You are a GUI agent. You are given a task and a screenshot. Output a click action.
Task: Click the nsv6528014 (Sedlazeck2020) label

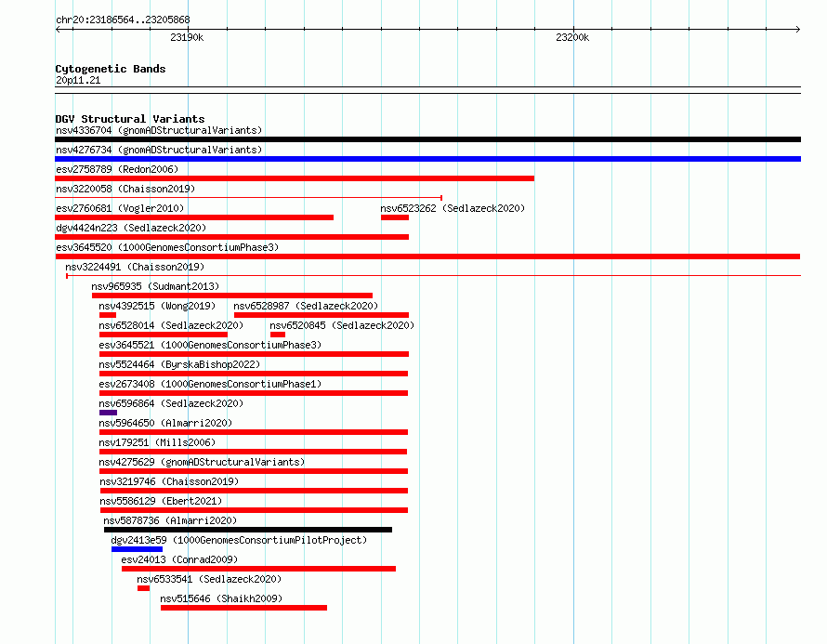(171, 325)
